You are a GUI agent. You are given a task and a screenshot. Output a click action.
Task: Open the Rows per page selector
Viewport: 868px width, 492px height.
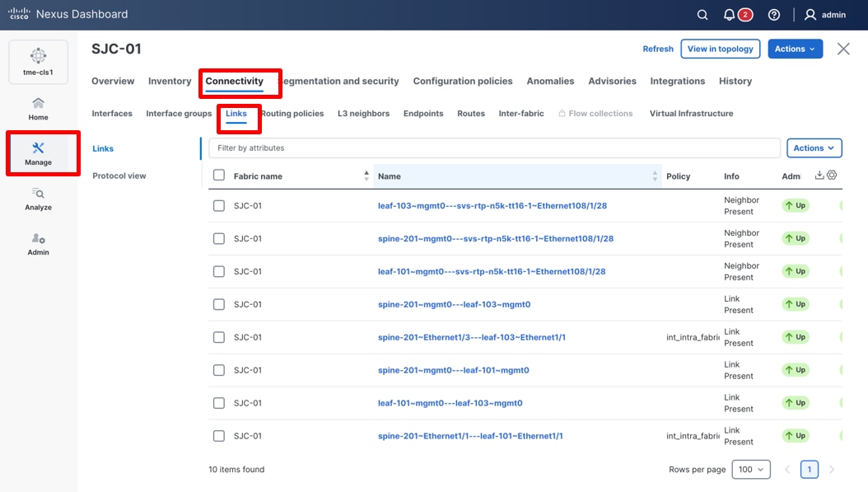pyautogui.click(x=751, y=469)
